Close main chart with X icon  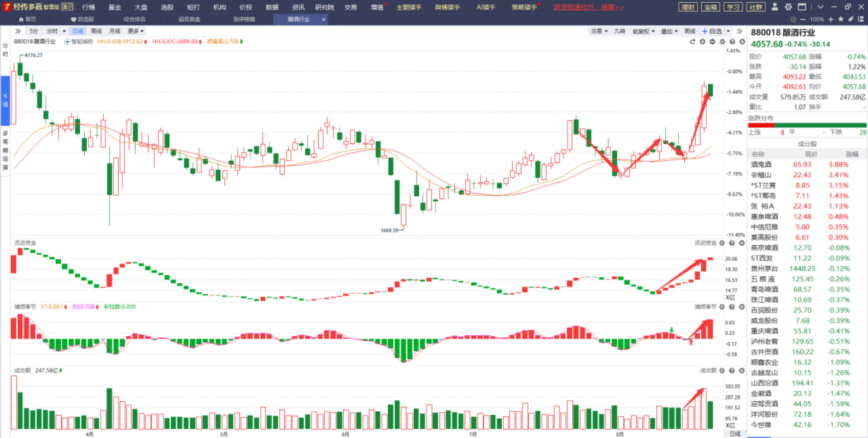[x=742, y=42]
